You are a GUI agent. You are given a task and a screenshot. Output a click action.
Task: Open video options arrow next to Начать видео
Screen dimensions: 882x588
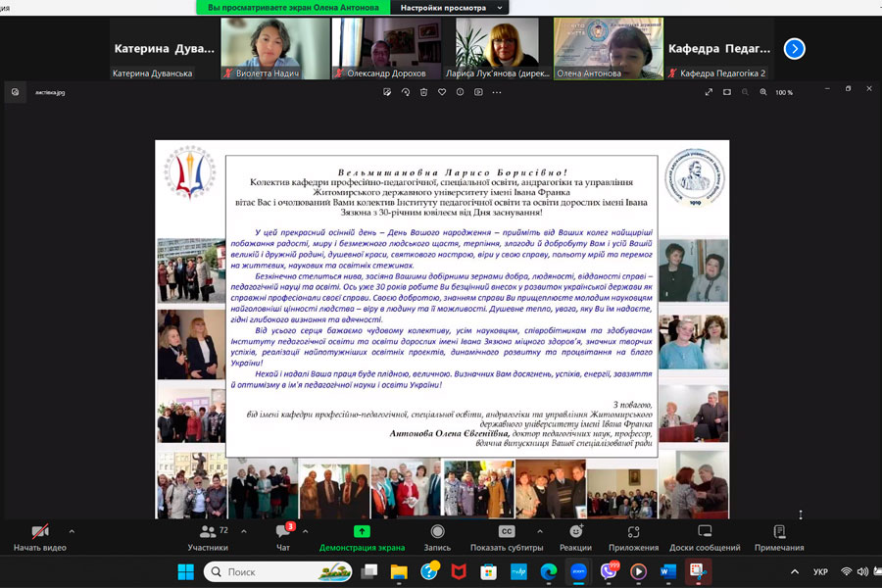(72, 531)
